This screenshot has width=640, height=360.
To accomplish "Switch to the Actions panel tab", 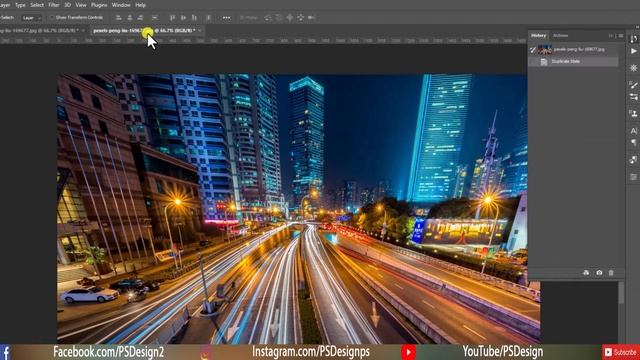I will pos(560,36).
